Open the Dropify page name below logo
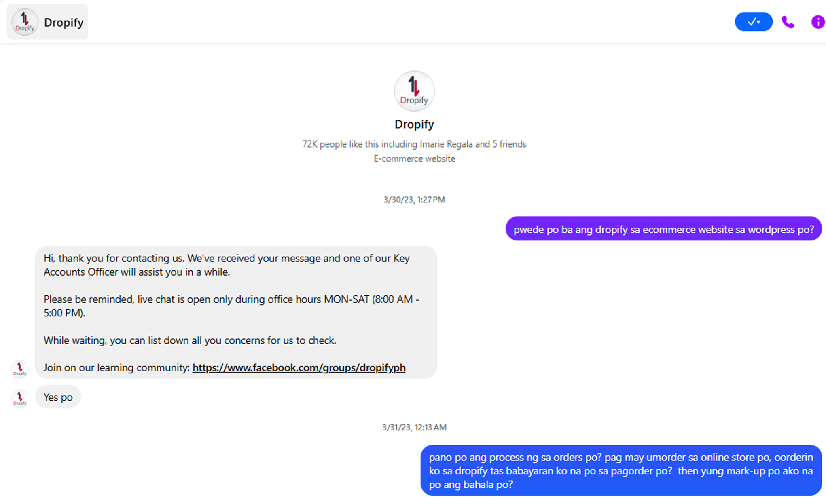The image size is (826, 504). click(414, 124)
